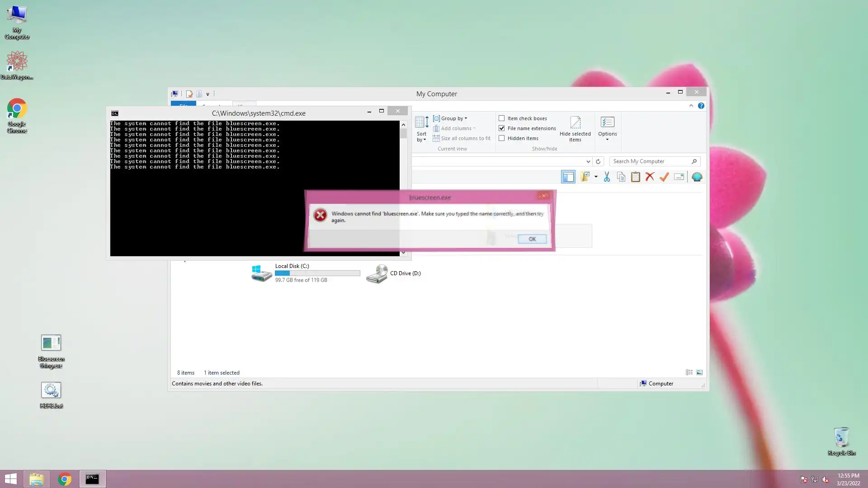Click the refresh icon beside address bar
Viewport: 868px width, 488px height.
pyautogui.click(x=598, y=161)
